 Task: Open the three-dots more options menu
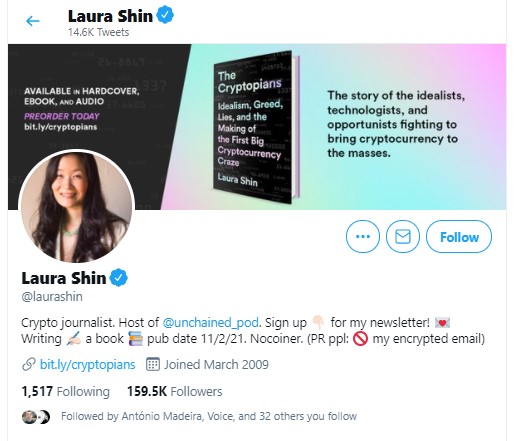363,237
